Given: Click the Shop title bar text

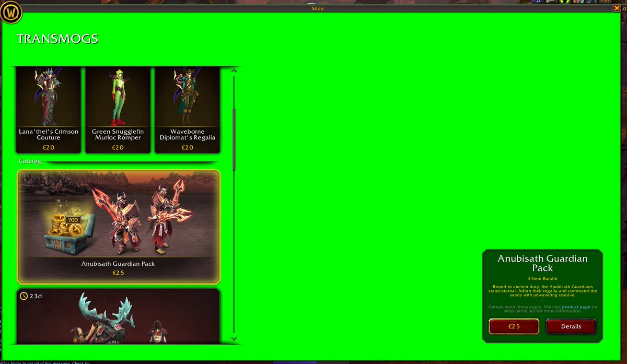Looking at the screenshot, I should coord(318,8).
